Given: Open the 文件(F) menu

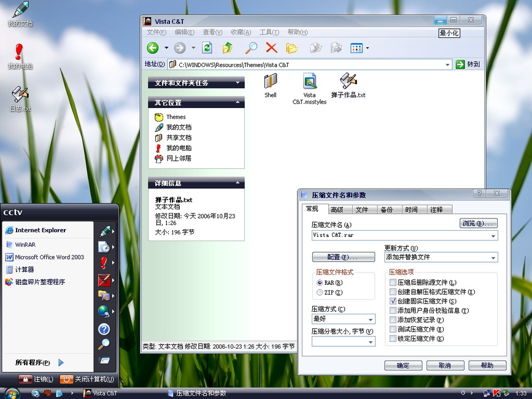Looking at the screenshot, I should [156, 33].
